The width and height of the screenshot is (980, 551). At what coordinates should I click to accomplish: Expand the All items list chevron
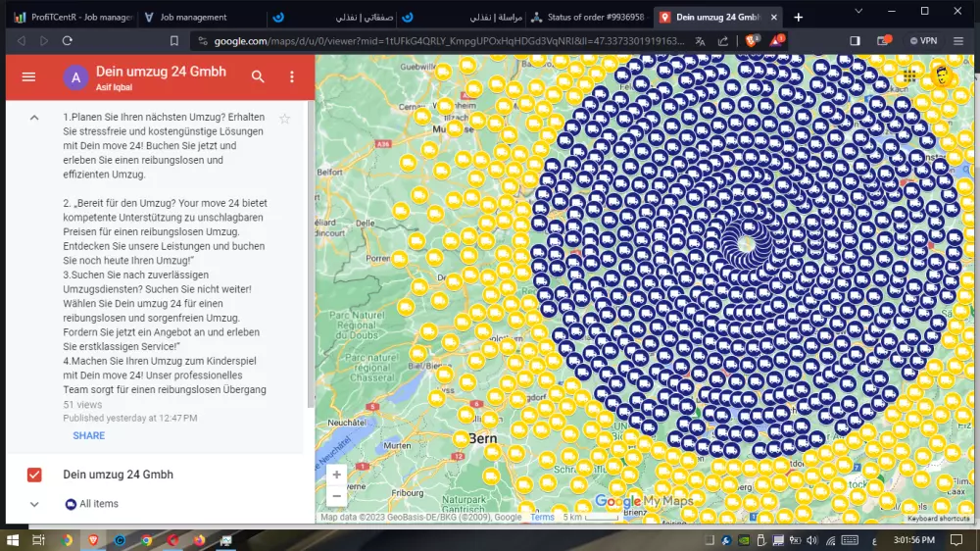tap(34, 504)
